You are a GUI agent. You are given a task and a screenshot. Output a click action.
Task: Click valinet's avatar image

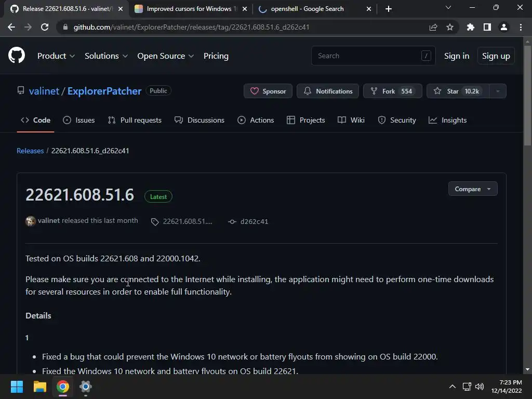point(31,221)
